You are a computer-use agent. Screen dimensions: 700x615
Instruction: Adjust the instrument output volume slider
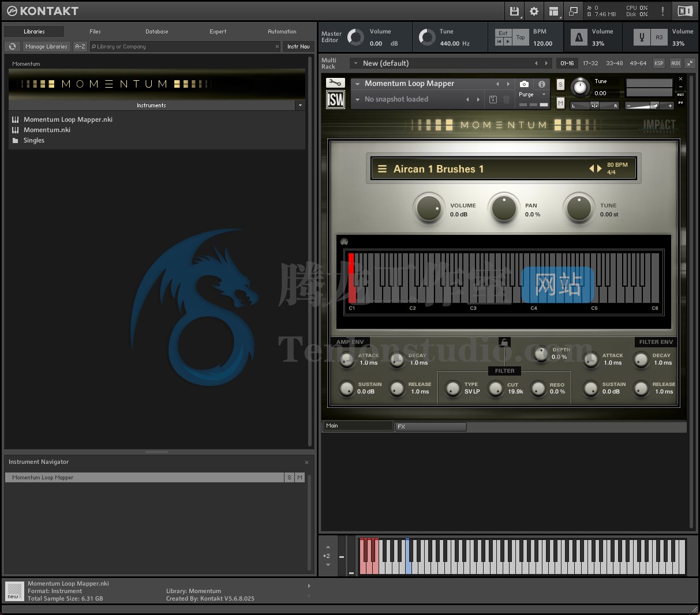(650, 106)
